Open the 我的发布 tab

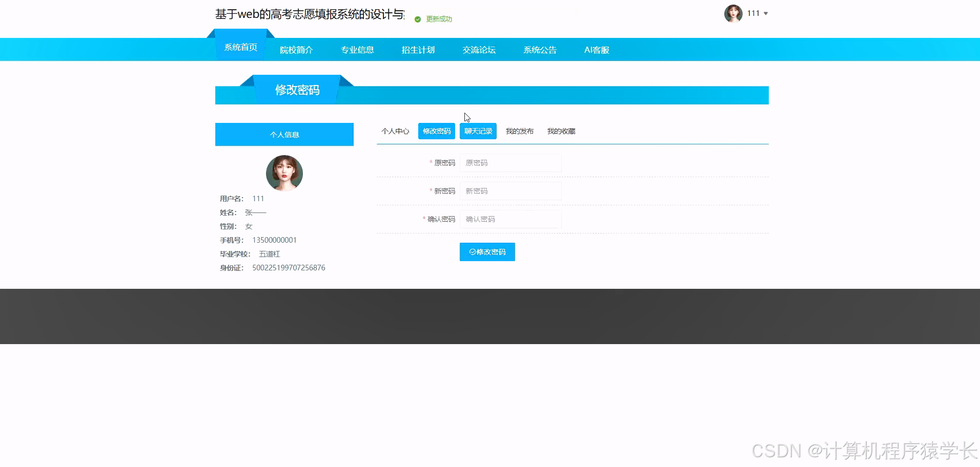tap(520, 131)
